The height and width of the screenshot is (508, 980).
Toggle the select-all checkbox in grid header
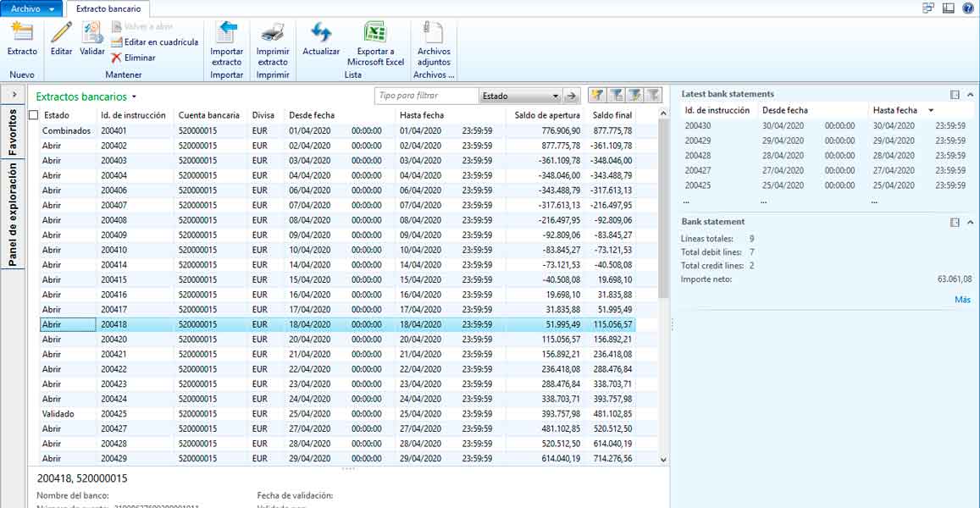tap(34, 115)
